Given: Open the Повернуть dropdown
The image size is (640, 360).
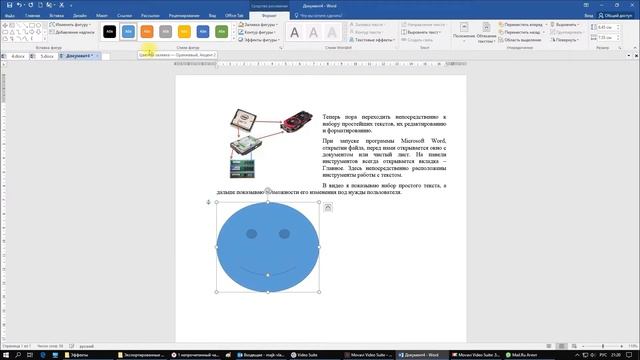Looking at the screenshot, I should [x=565, y=40].
